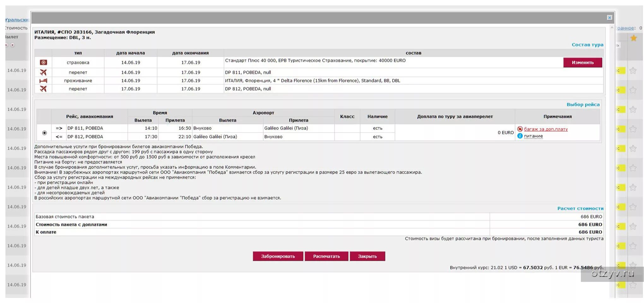Click the 686 EURO amount in the К оплате row
Image resolution: width=644 pixels, height=303 pixels.
click(x=590, y=232)
